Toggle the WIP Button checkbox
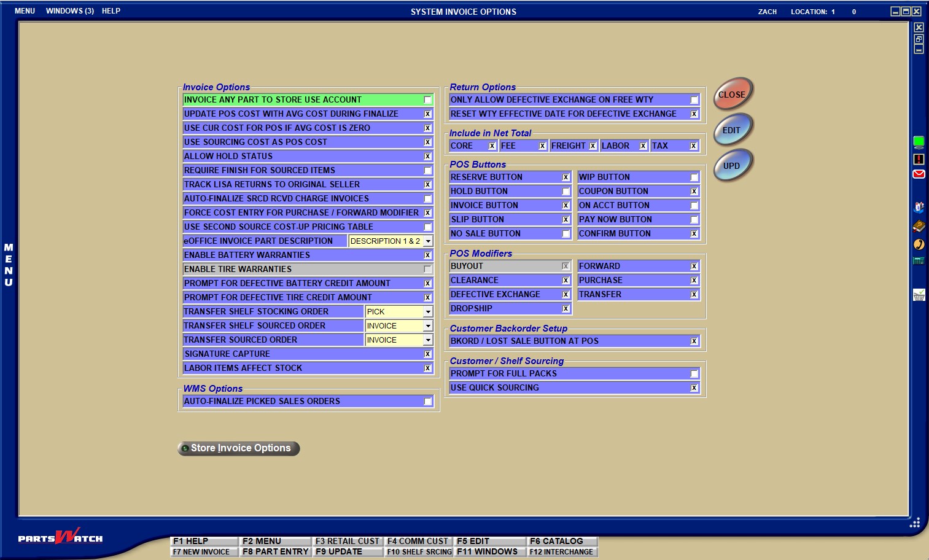 694,177
